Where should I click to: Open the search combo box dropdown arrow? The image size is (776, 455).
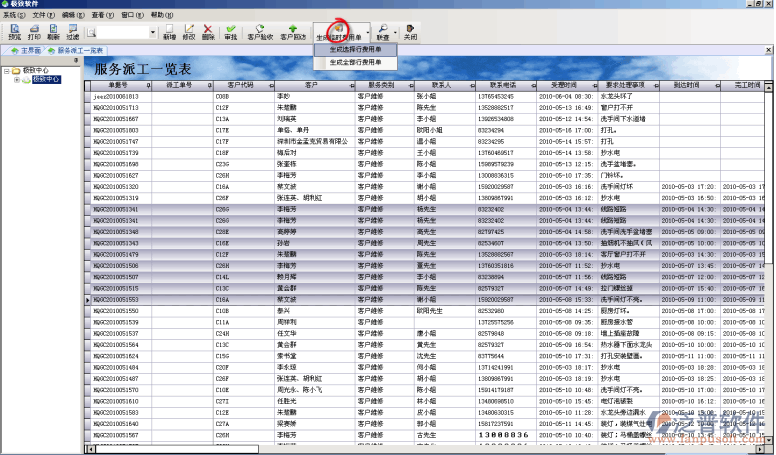tap(153, 32)
